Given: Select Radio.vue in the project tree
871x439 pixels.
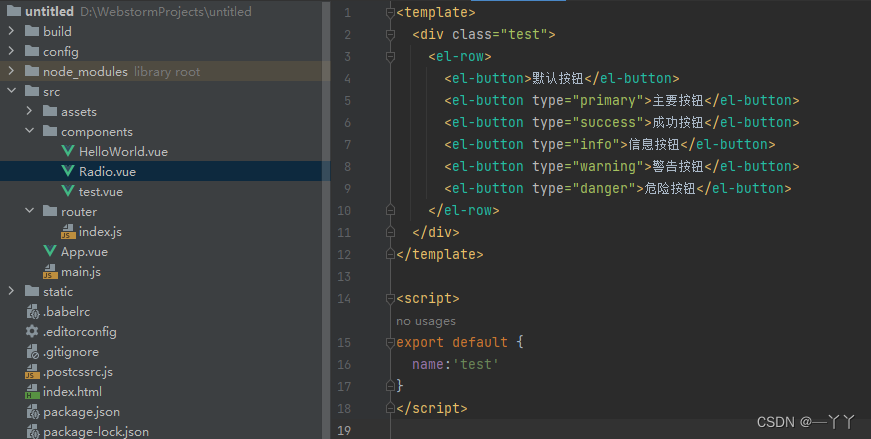Looking at the screenshot, I should pos(165,171).
